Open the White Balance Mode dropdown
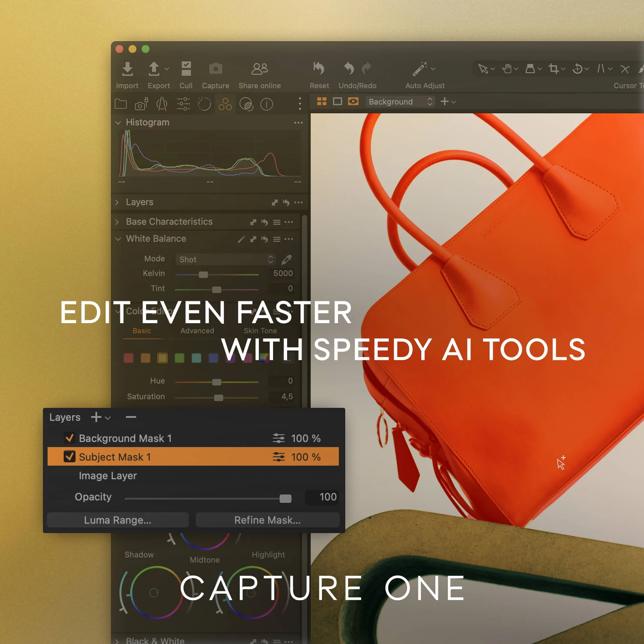 tap(225, 259)
